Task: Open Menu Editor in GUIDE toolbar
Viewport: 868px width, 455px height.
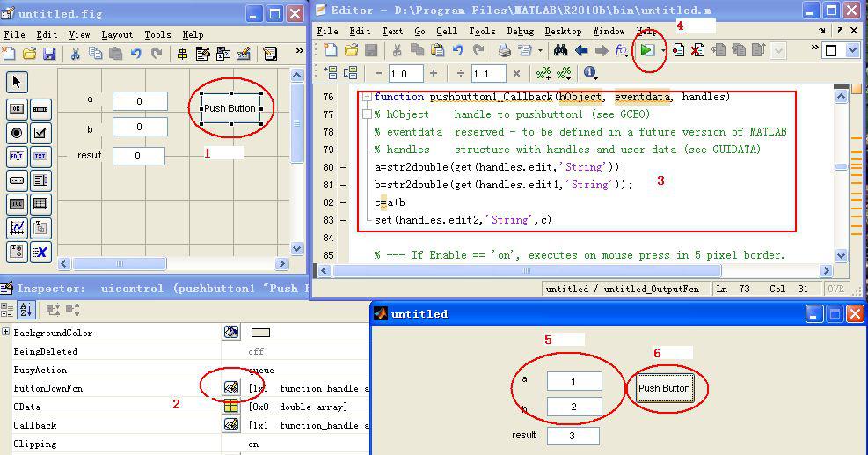Action: 202,54
